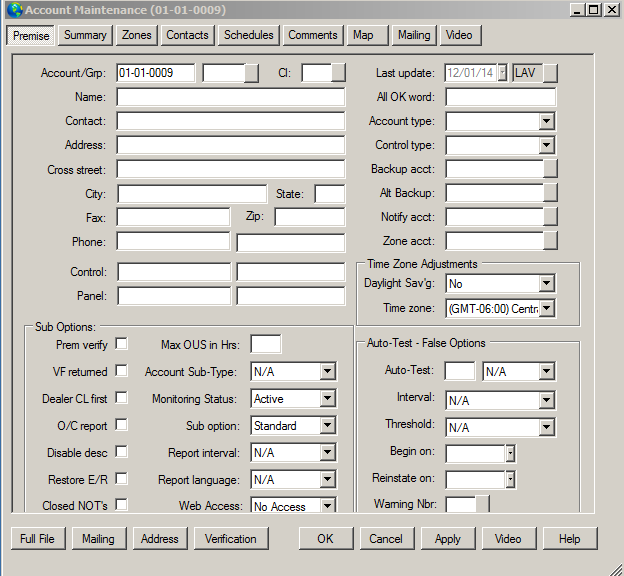Enable the Disable desc checkbox
Image resolution: width=624 pixels, height=576 pixels.
[x=121, y=452]
